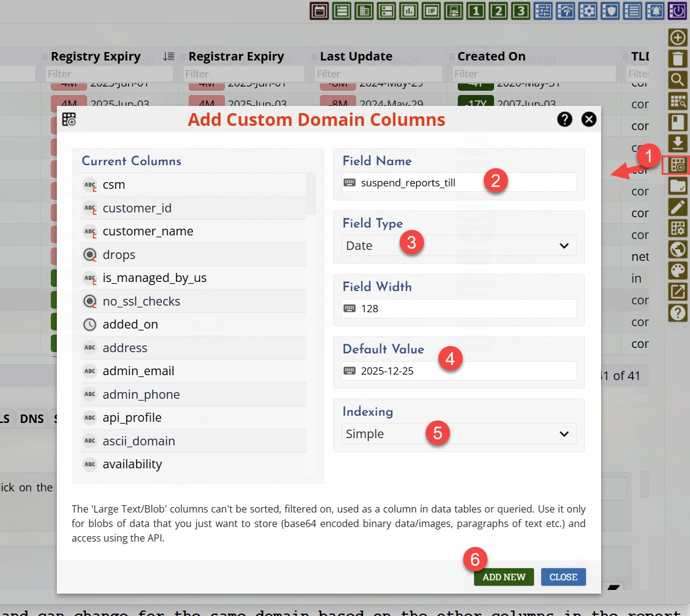Click the ADD NEW button

(504, 577)
